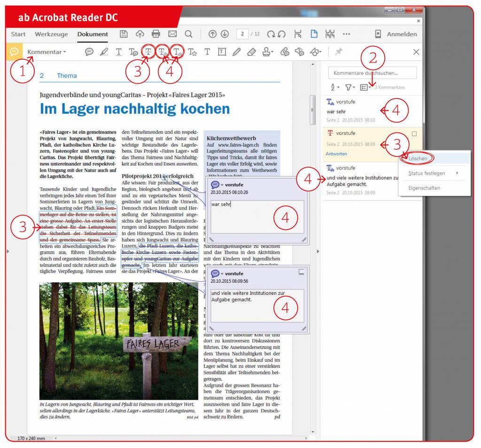Select the sticky note comment tool

[89, 52]
